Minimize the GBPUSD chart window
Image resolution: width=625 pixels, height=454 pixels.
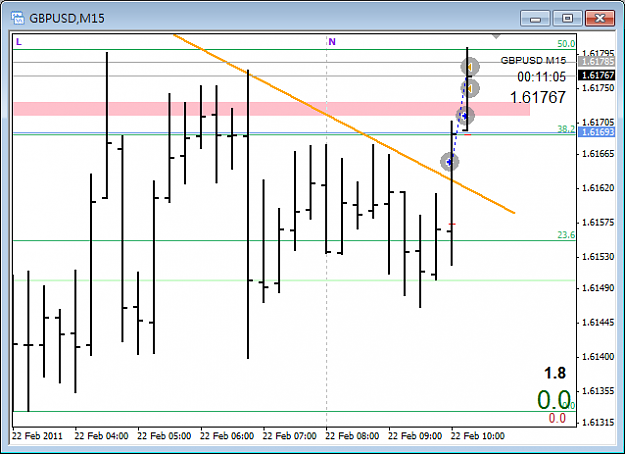(x=535, y=18)
